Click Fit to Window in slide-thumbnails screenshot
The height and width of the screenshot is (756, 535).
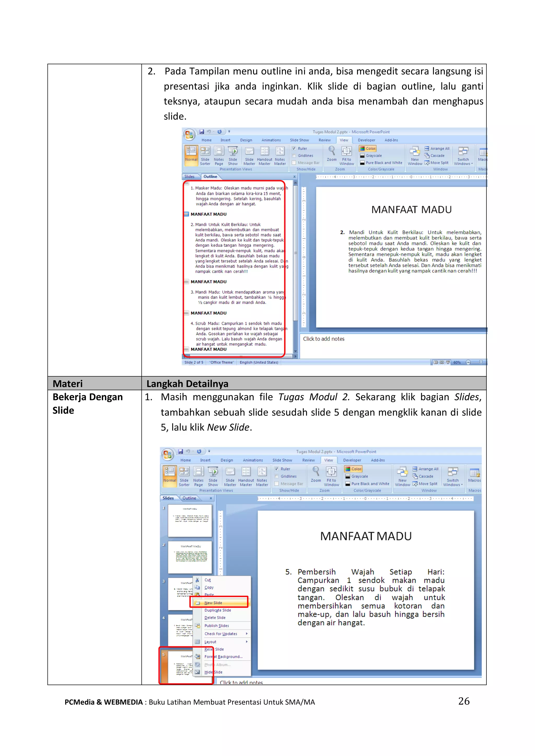click(332, 476)
